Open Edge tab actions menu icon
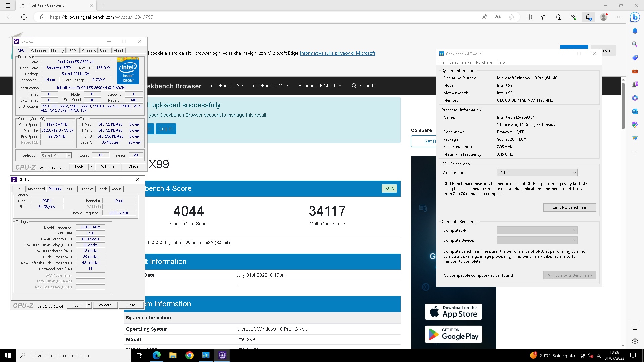Image resolution: width=644 pixels, height=362 pixels. coord(8,5)
